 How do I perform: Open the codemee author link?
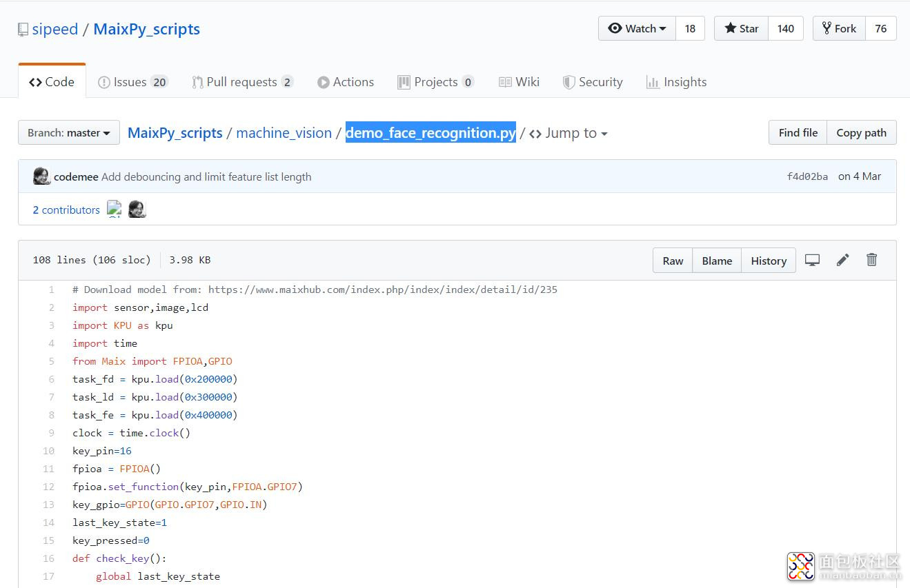76,176
